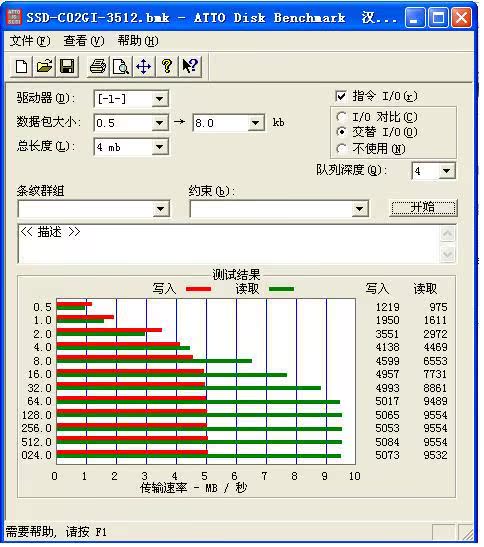Print results with the printer icon

98,66
